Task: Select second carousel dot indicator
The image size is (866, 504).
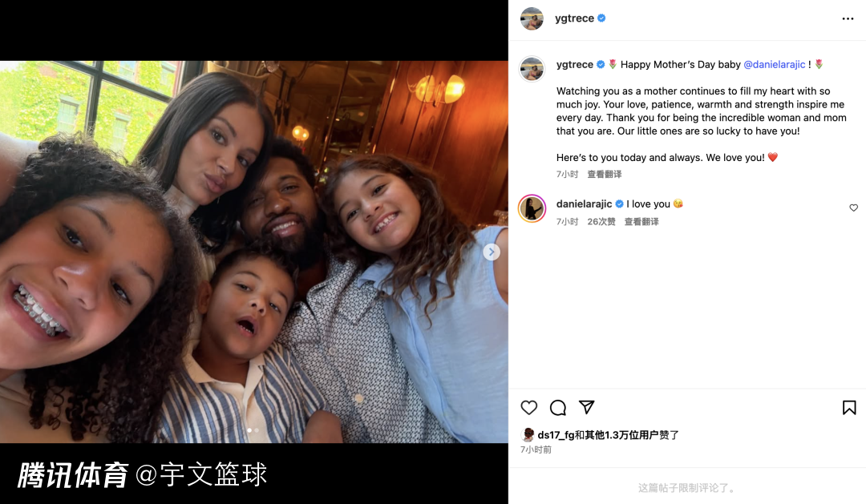Action: 257,430
